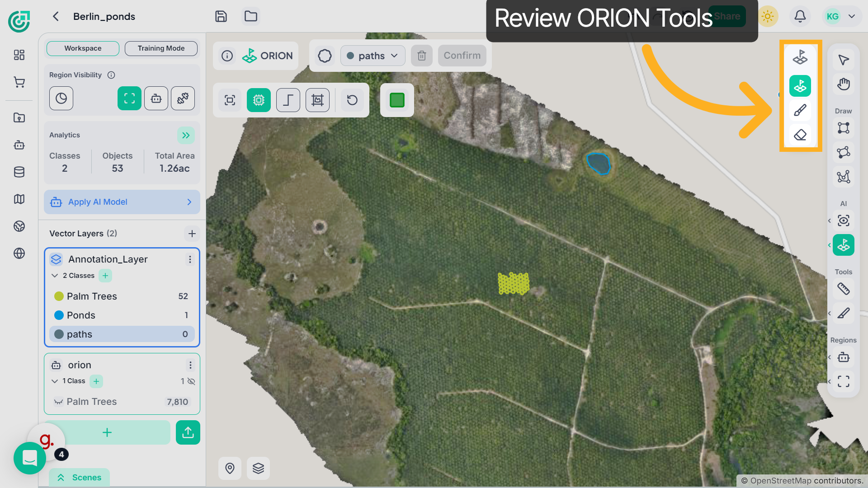Toggle the bracket frame region visibility button

(129, 99)
